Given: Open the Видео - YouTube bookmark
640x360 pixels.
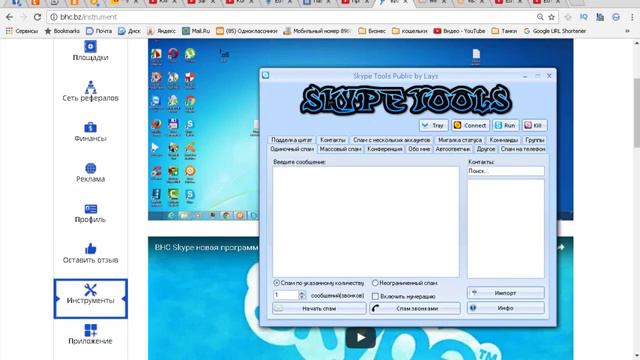Looking at the screenshot, I should (459, 31).
